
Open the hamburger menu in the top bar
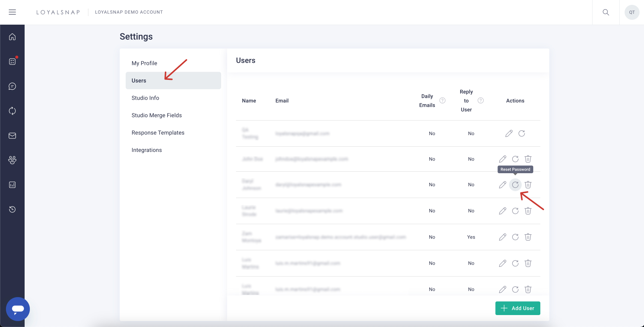12,12
